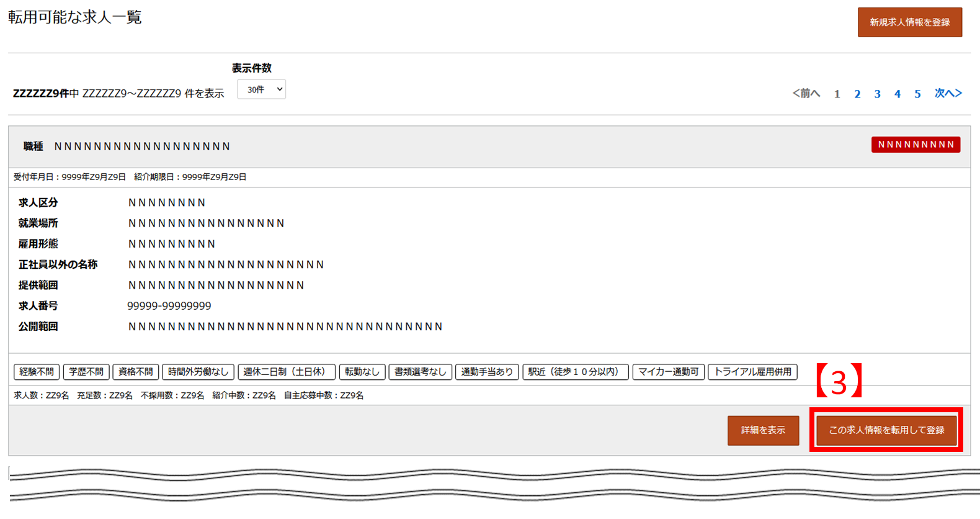Click the 転勤なし tag
This screenshot has width=980, height=519.
click(x=362, y=372)
